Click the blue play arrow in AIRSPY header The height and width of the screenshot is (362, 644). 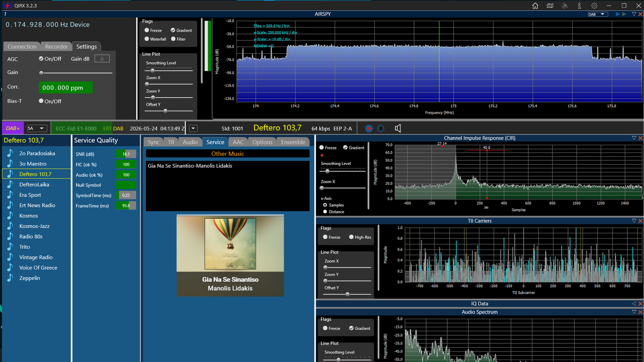point(618,14)
